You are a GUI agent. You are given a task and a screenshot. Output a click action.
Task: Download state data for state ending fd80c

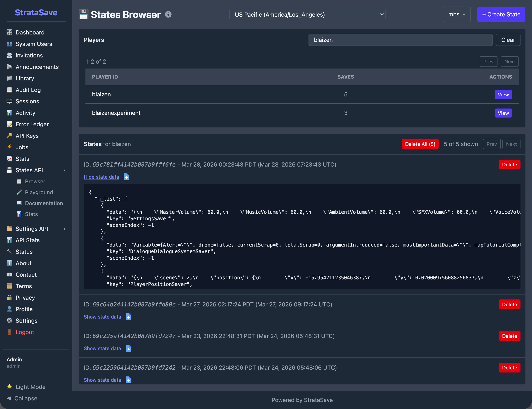[128, 317]
